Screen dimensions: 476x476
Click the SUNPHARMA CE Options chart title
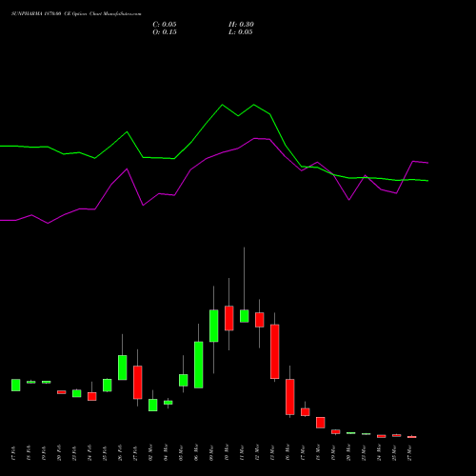point(76,14)
